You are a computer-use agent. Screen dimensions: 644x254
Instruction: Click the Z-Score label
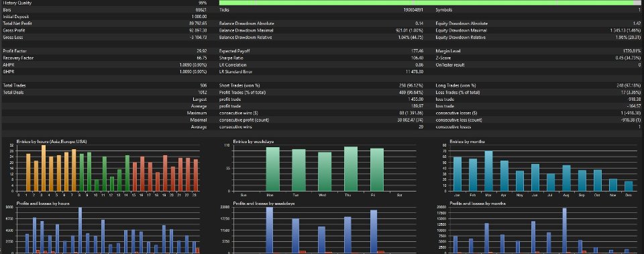[x=443, y=58]
